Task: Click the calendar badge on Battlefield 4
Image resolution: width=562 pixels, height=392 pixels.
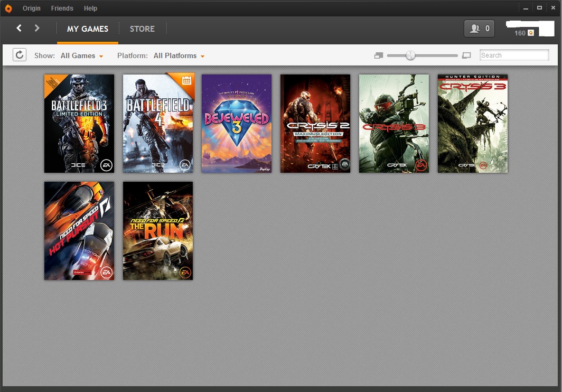Action: click(186, 81)
